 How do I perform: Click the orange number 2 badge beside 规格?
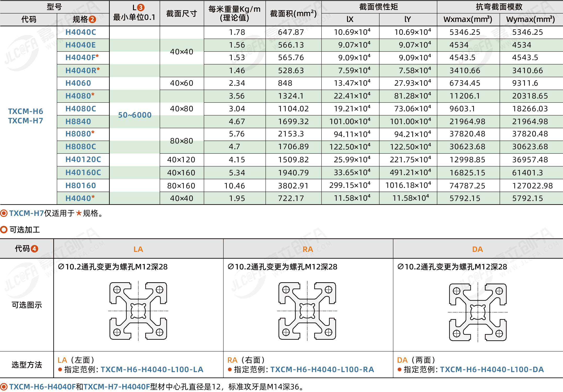click(x=92, y=19)
